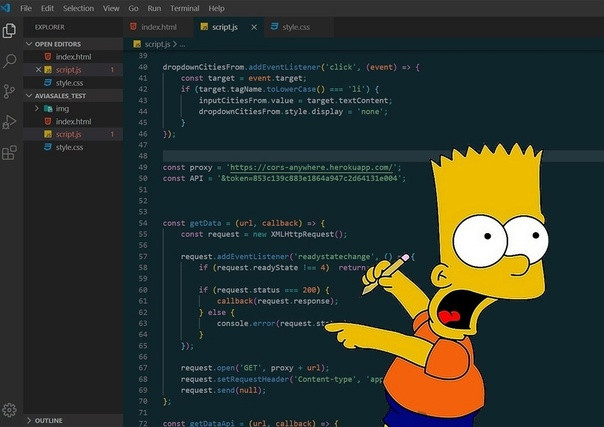Switch to the style.css tab
Screen dimensions: 604x427
click(299, 27)
